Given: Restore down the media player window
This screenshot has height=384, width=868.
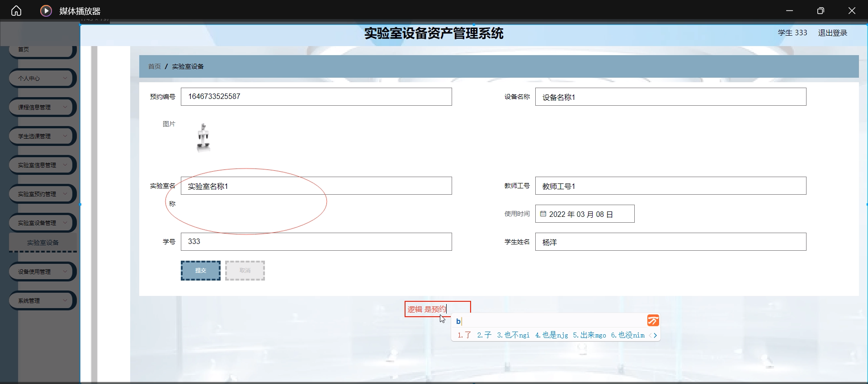Looking at the screenshot, I should tap(821, 10).
